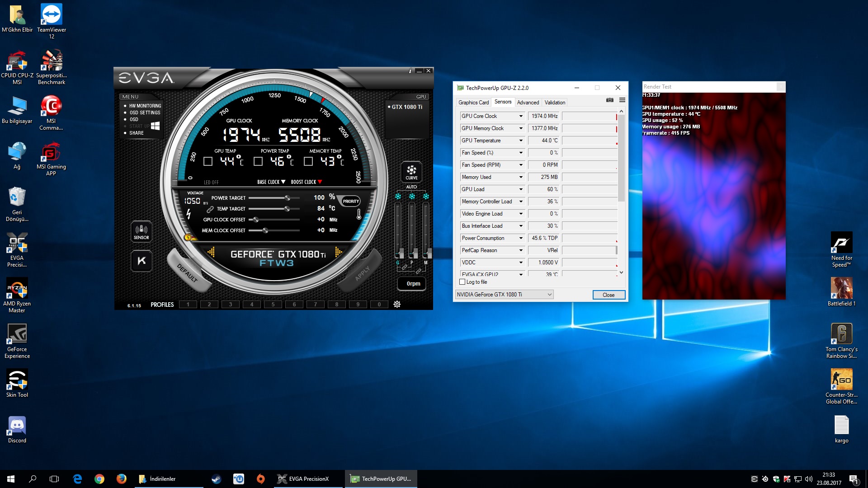
Task: Click the GPU-Z screenshot camera icon
Action: [x=610, y=100]
